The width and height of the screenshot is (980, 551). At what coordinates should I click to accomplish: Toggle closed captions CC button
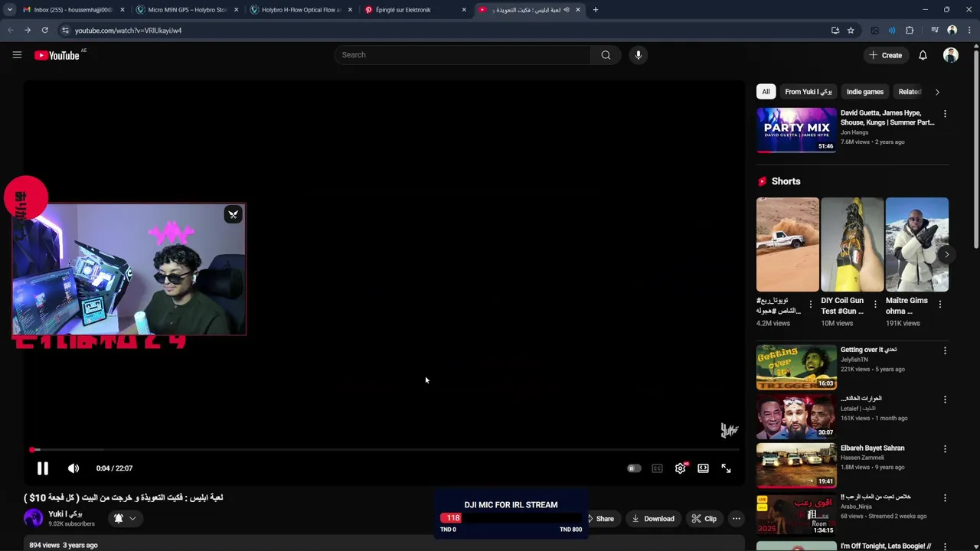[657, 468]
